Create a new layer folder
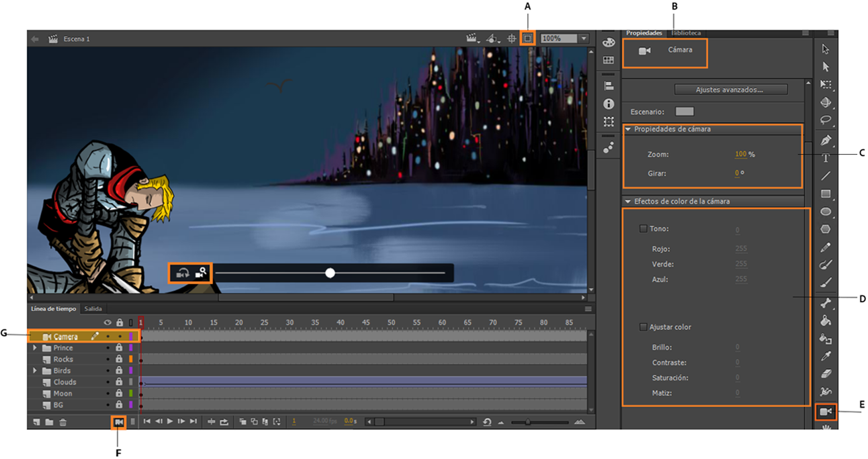Image resolution: width=868 pixels, height=459 pixels. [x=49, y=422]
